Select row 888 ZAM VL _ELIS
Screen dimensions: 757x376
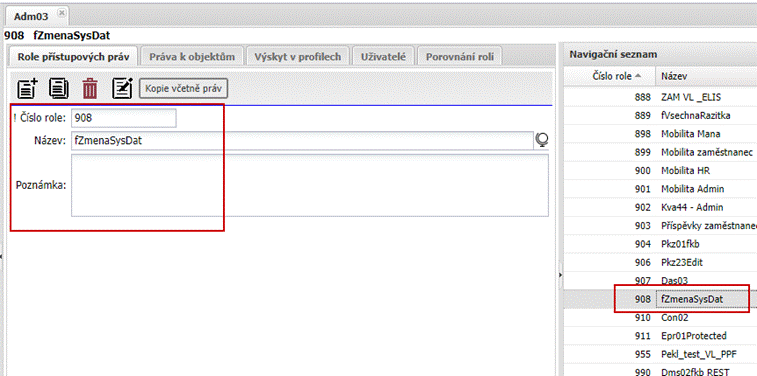(660, 97)
